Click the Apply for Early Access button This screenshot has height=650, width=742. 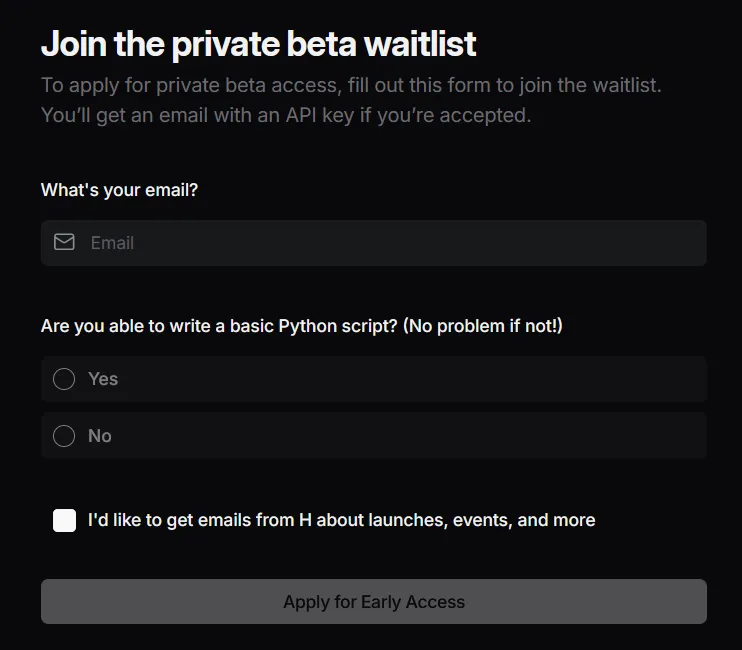click(374, 601)
